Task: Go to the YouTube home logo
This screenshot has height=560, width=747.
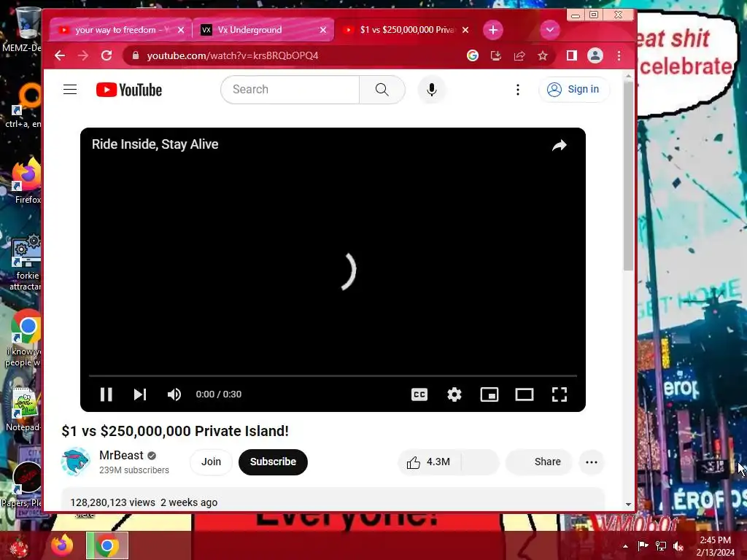Action: (x=129, y=90)
